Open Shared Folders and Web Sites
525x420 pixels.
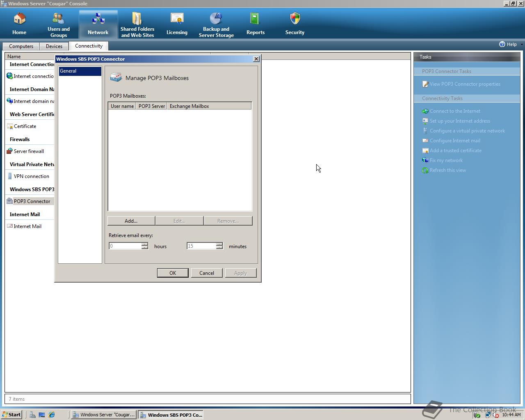[137, 24]
